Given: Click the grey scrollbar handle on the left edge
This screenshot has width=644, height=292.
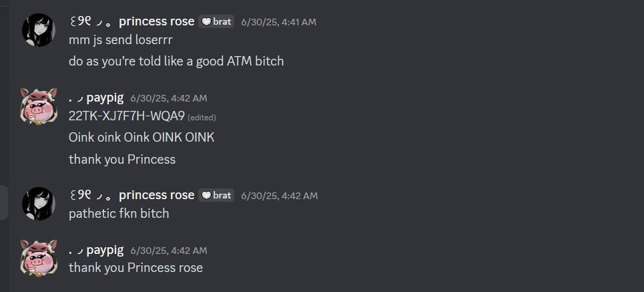Looking at the screenshot, I should point(4,202).
